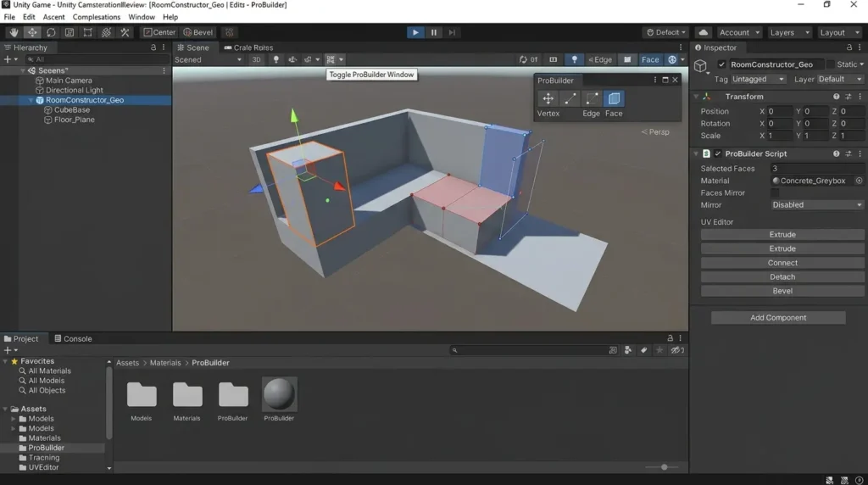Click the Hierarchy search field
The image size is (868, 485).
point(97,59)
